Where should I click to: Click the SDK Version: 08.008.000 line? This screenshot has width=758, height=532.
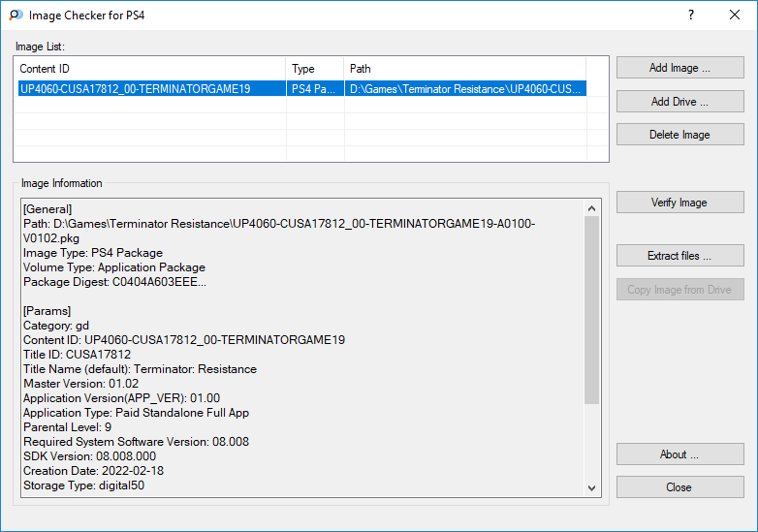[89, 455]
